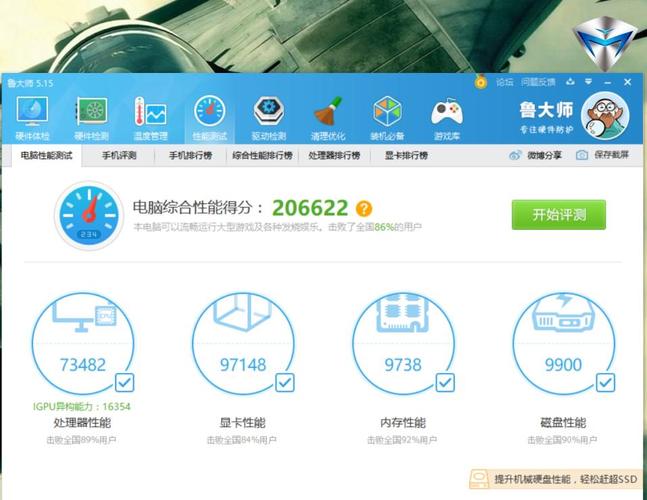
Task: Open the title bar dropdown menu arrow
Action: click(x=588, y=82)
